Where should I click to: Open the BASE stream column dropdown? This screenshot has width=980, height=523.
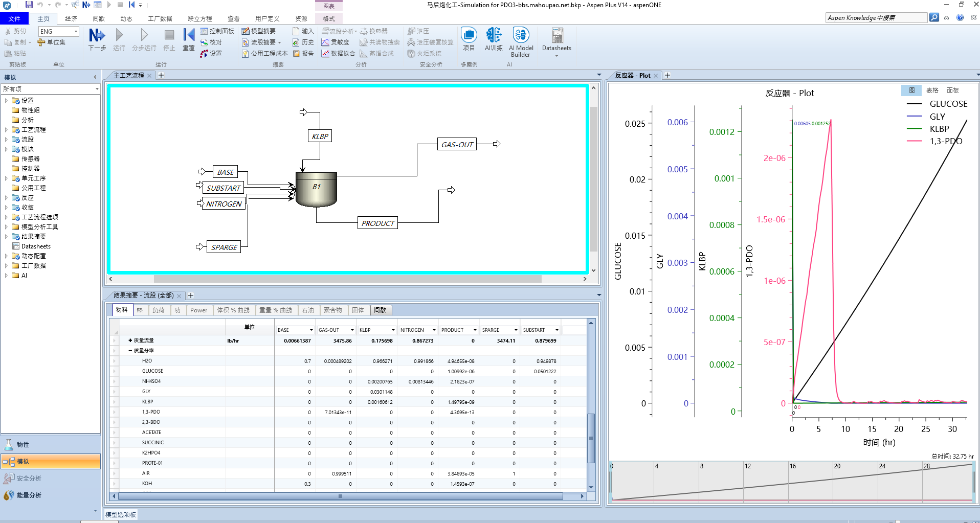point(310,330)
